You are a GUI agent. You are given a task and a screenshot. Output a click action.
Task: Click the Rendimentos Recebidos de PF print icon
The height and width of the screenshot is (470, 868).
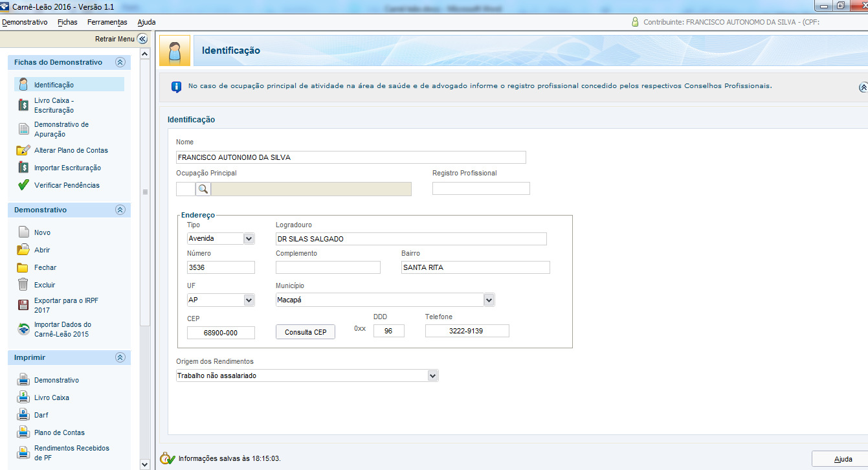23,453
